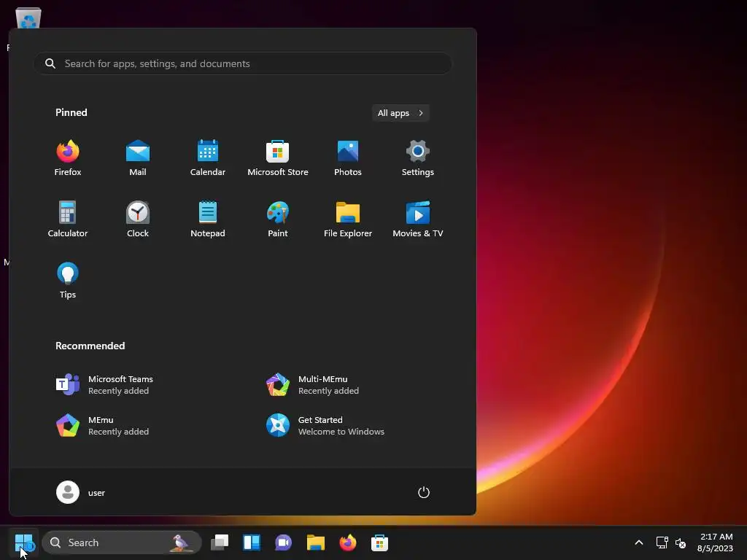
Task: Open the clock and date flyout
Action: point(715,542)
